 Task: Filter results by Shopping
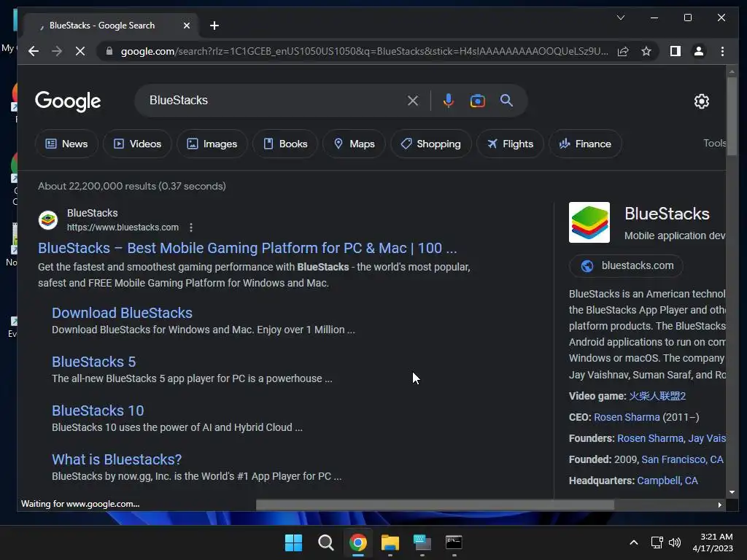[x=430, y=144]
